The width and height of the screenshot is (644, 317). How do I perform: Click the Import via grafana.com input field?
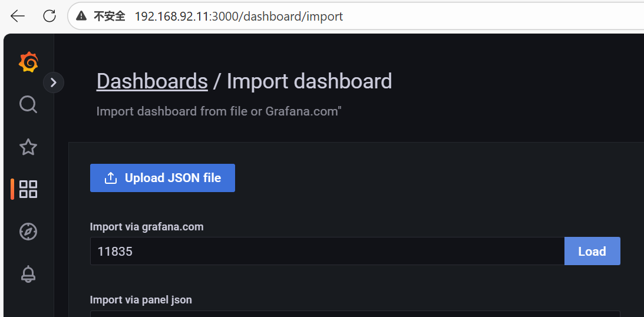tap(328, 251)
